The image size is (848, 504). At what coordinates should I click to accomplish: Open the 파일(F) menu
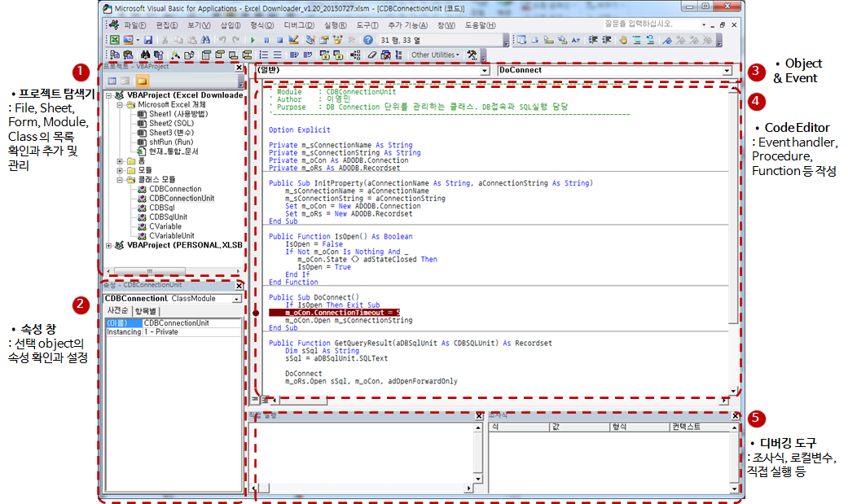(x=134, y=25)
